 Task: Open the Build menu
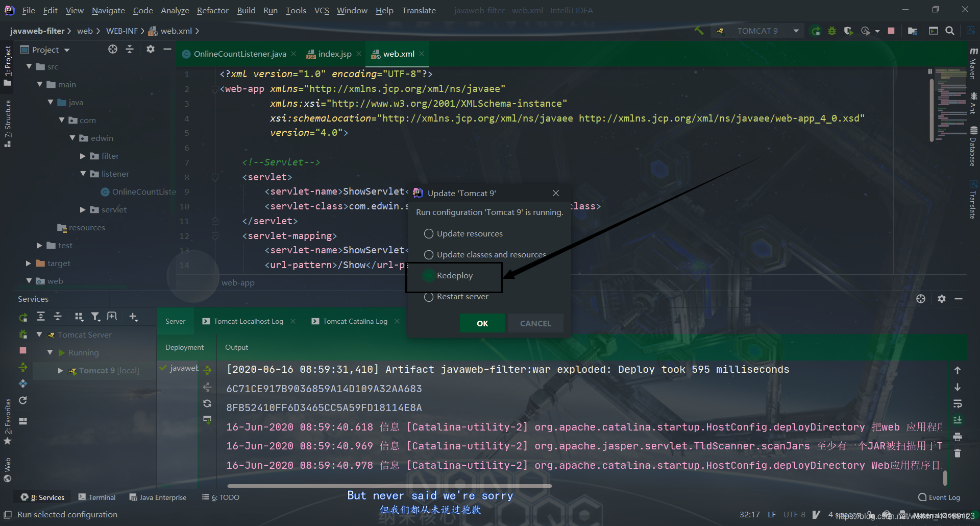tap(246, 10)
